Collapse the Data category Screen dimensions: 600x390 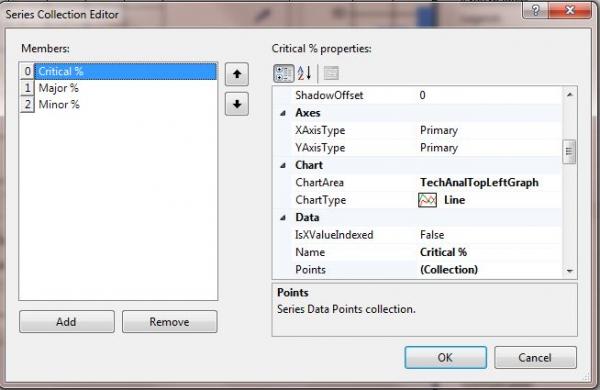coord(283,218)
